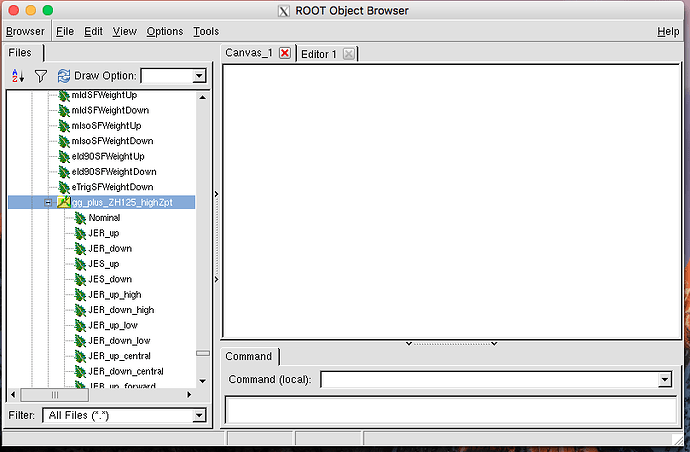The image size is (690, 452).
Task: Click the leaf icon beside eId90SFWeightDown
Action: click(64, 172)
